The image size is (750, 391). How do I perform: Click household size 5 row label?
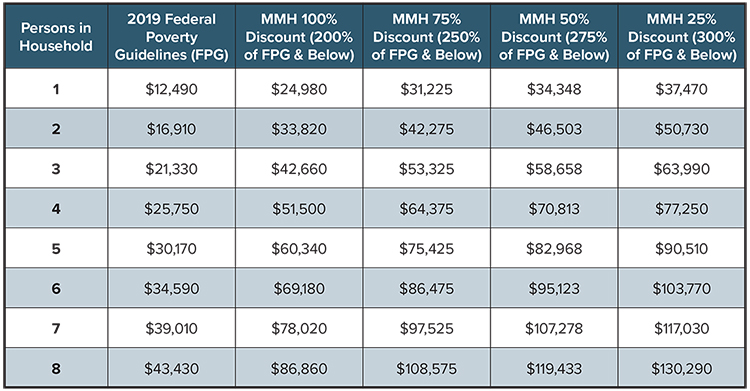click(56, 248)
